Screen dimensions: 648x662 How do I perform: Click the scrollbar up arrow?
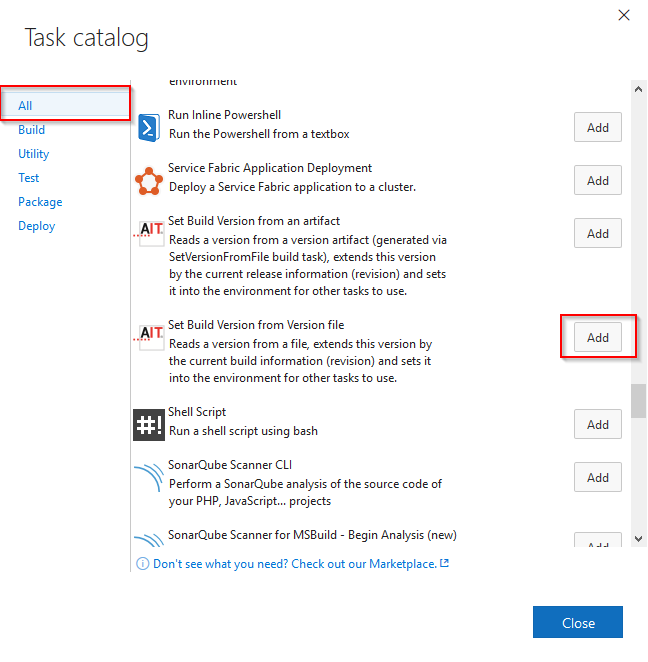tap(638, 89)
